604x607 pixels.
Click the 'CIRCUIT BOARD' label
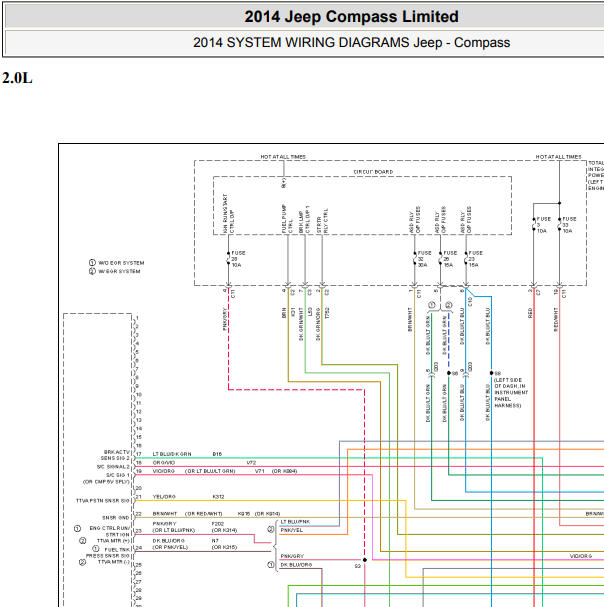coord(373,172)
